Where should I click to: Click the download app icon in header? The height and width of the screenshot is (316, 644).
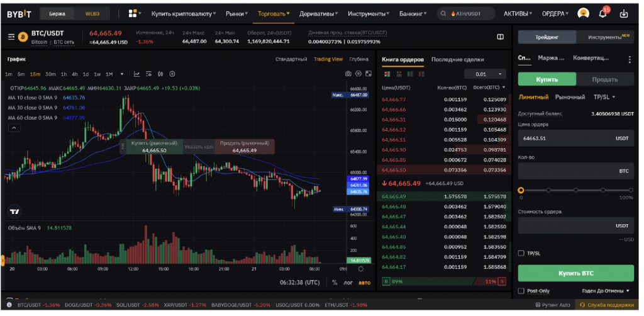(624, 13)
